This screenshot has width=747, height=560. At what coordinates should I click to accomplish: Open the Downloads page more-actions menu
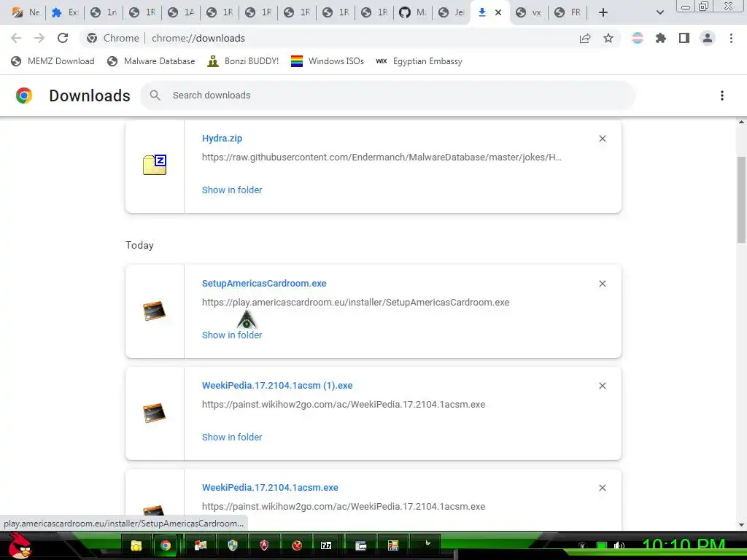[x=722, y=96]
